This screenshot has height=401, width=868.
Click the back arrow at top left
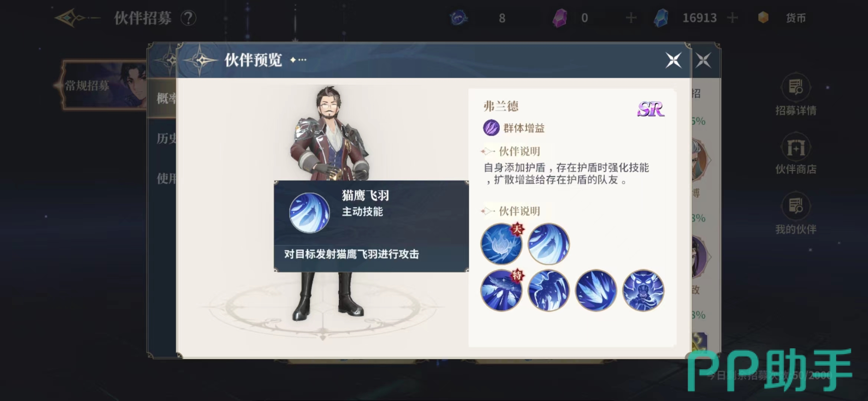point(76,17)
